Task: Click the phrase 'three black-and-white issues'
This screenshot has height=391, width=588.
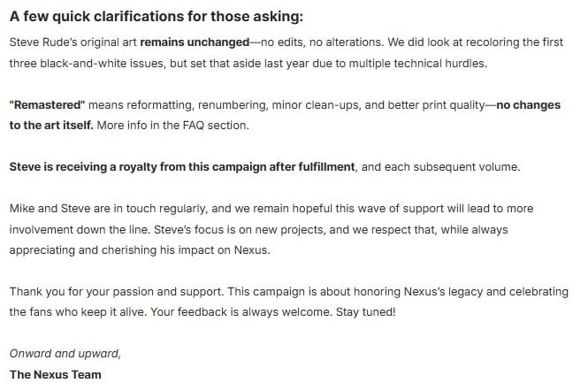Action: pyautogui.click(x=87, y=63)
